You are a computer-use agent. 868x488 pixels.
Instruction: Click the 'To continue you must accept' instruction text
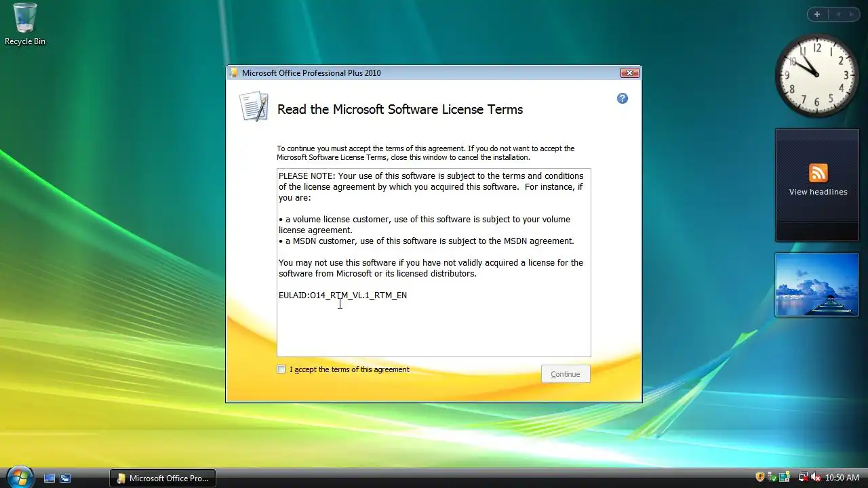pyautogui.click(x=425, y=153)
